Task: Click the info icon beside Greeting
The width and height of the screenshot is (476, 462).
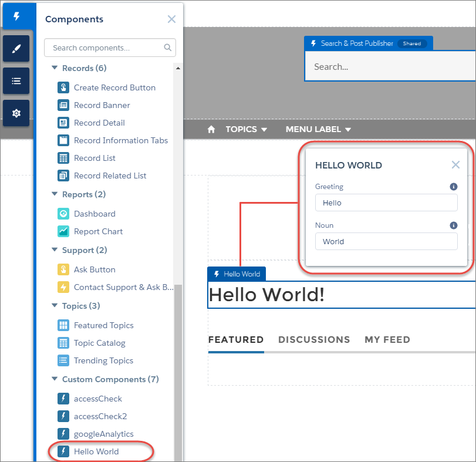Action: 453,187
